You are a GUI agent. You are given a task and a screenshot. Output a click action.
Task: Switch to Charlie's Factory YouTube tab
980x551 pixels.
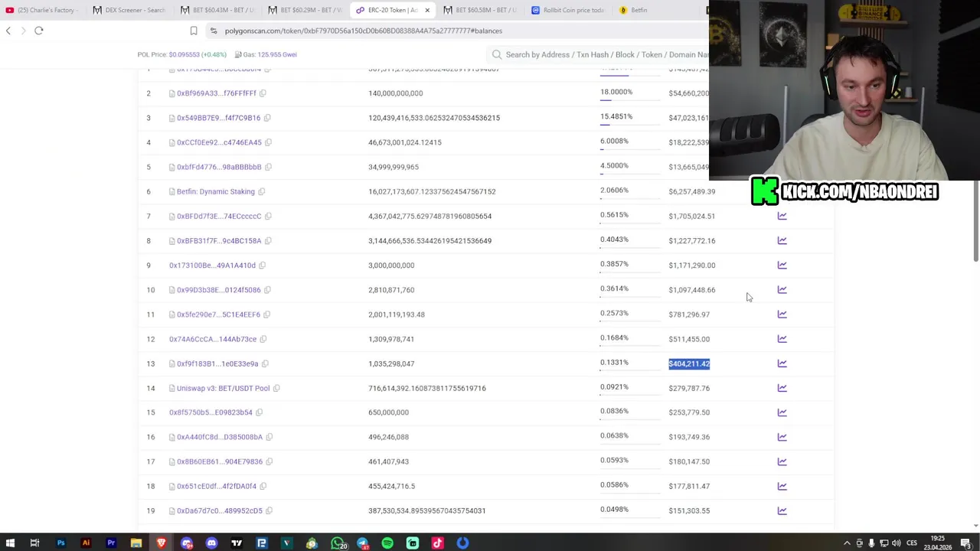pyautogui.click(x=41, y=10)
